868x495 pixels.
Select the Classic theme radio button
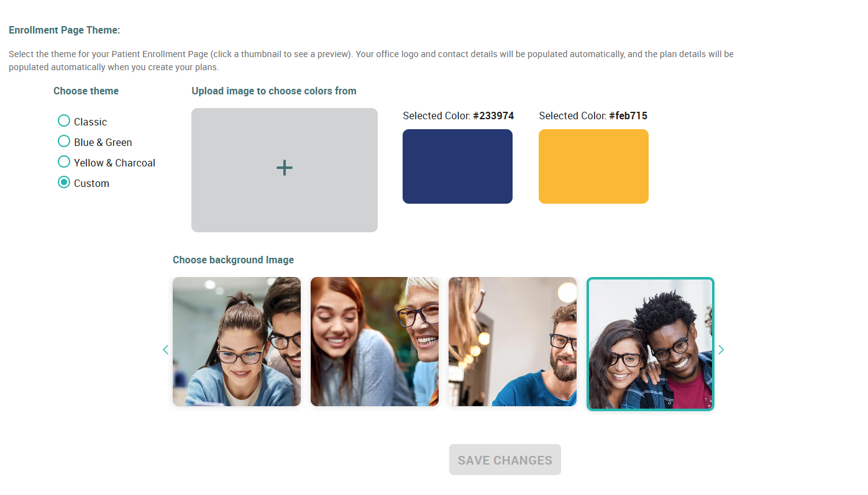(63, 120)
